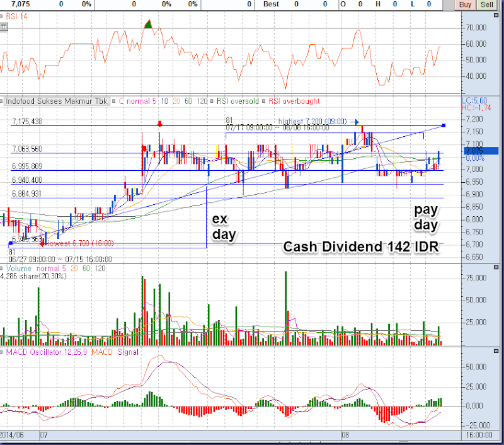Image resolution: width=504 pixels, height=445 pixels.
Task: Open the data table grid icon
Action: (4, 27)
